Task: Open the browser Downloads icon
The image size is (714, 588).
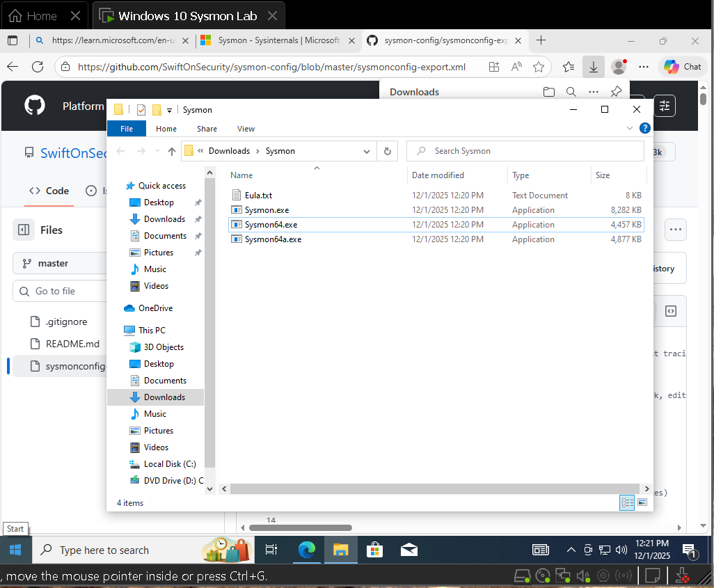Action: 593,67
